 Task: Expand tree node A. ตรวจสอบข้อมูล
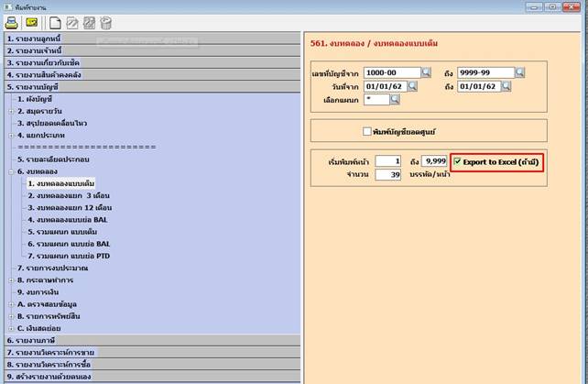click(x=11, y=304)
